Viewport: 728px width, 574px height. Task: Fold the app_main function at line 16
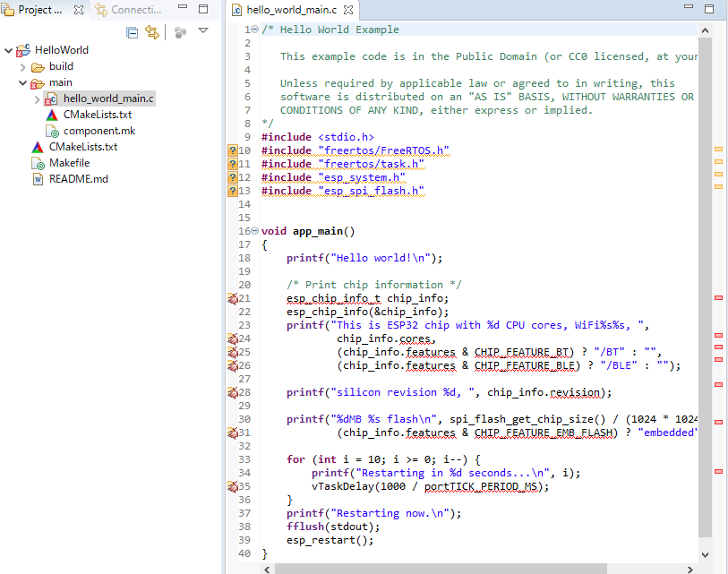tap(254, 231)
